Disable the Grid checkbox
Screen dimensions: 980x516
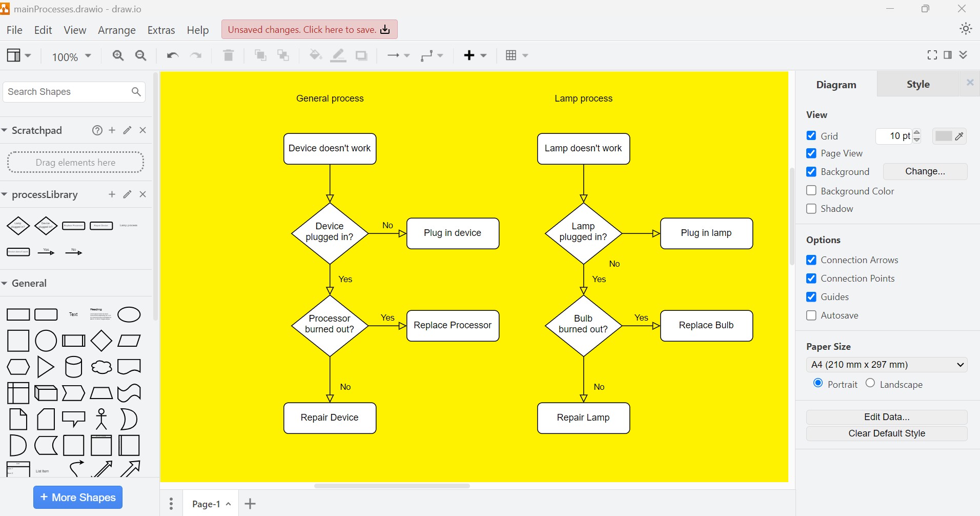[x=811, y=135]
